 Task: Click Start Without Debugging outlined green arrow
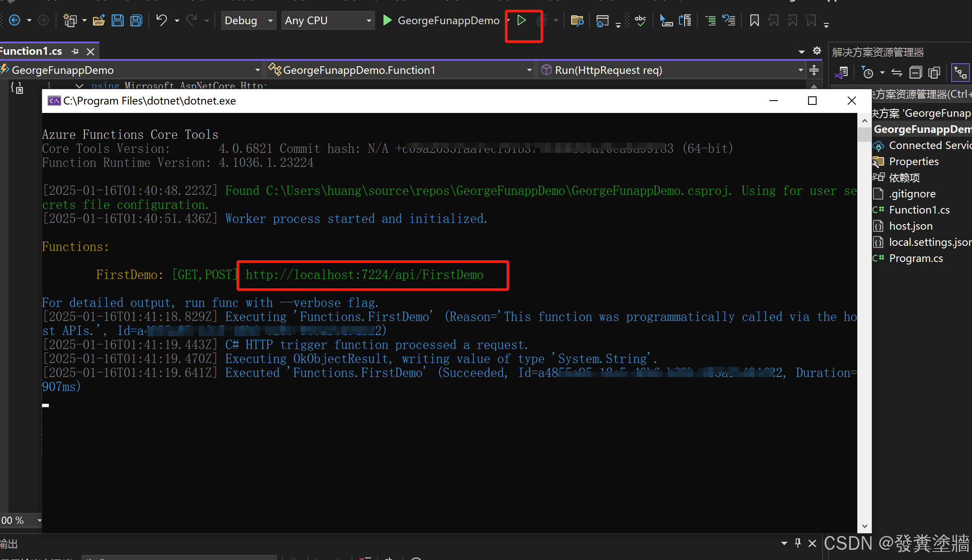point(522,20)
